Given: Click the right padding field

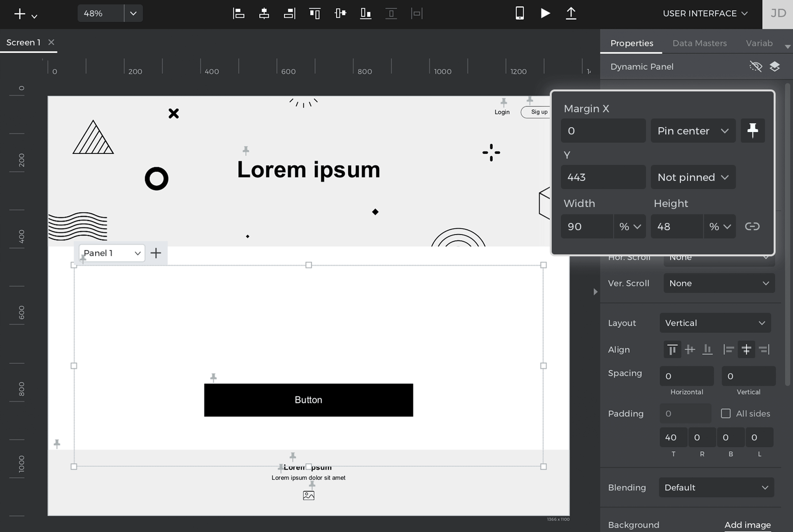Looking at the screenshot, I should 702,437.
